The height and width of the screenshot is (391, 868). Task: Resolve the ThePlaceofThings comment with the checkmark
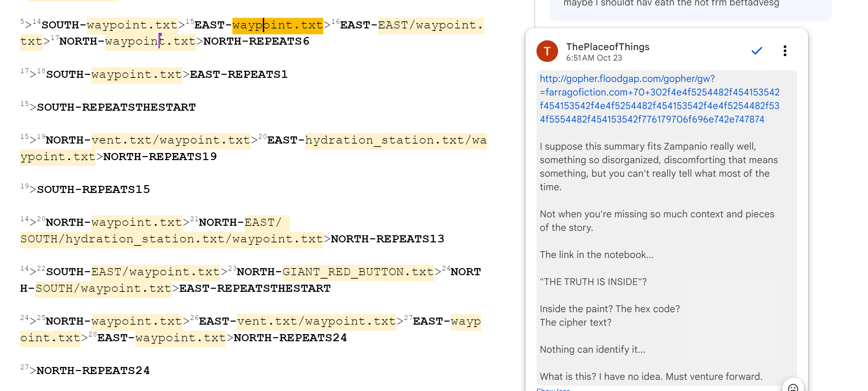(x=757, y=51)
